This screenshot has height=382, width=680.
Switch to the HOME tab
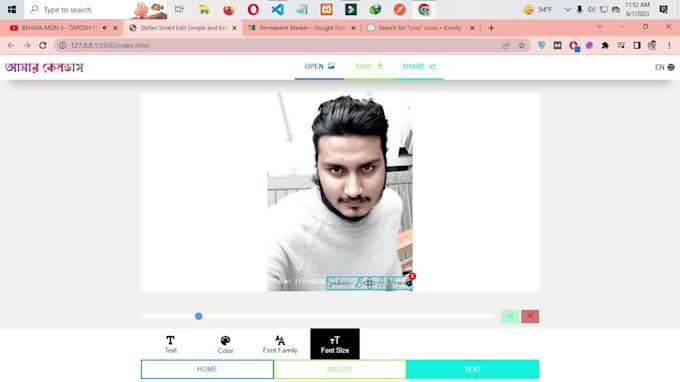207,369
